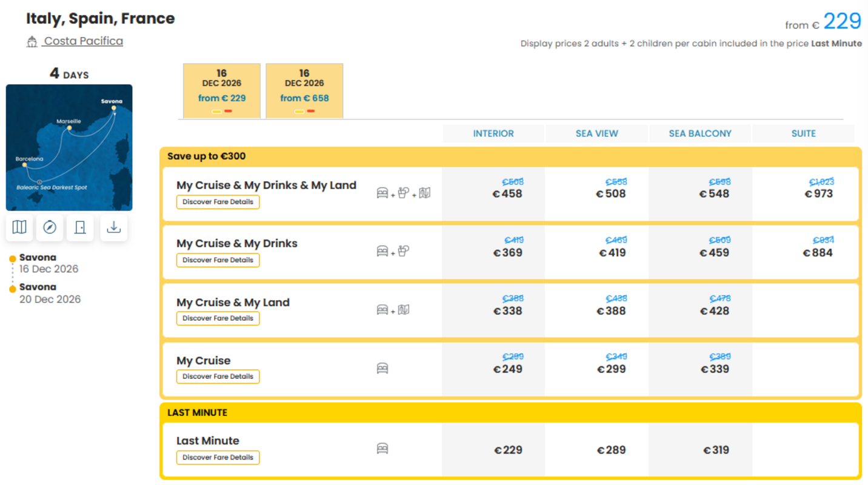Click the route map thumbnail
The width and height of the screenshot is (868, 485).
pos(69,147)
